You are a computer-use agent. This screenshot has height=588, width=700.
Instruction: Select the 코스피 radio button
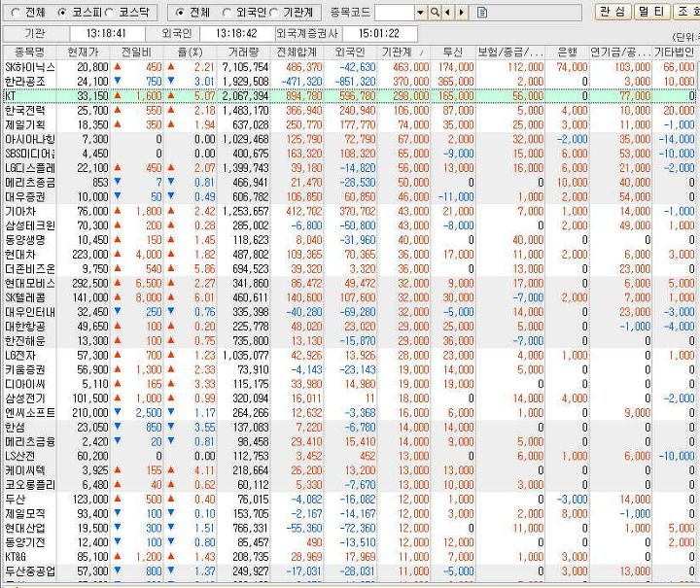(x=62, y=12)
